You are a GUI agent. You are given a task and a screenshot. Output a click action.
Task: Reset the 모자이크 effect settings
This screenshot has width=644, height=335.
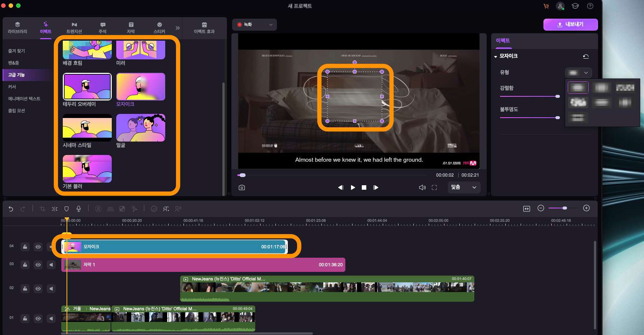click(x=586, y=56)
